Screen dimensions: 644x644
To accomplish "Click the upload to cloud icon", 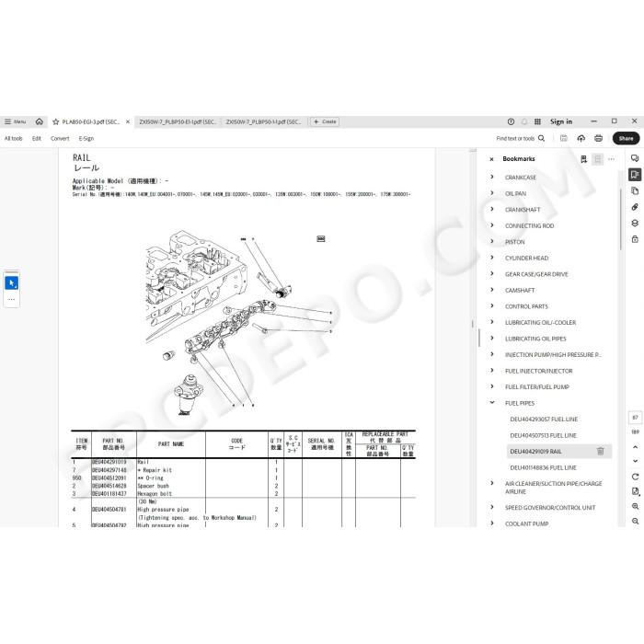I will tap(581, 138).
